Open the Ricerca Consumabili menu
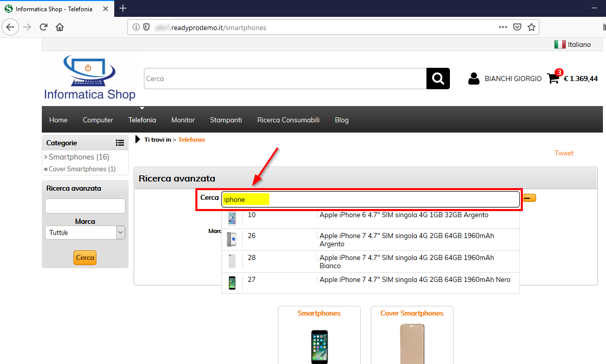 [x=288, y=120]
